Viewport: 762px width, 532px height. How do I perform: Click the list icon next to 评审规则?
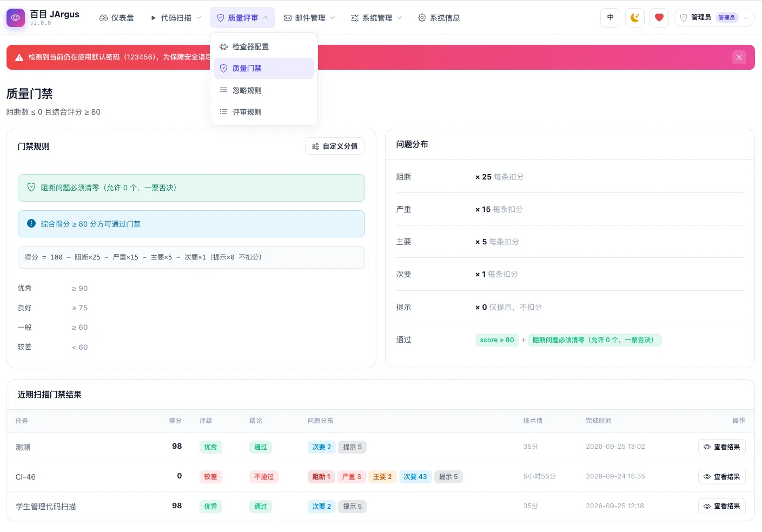[223, 112]
